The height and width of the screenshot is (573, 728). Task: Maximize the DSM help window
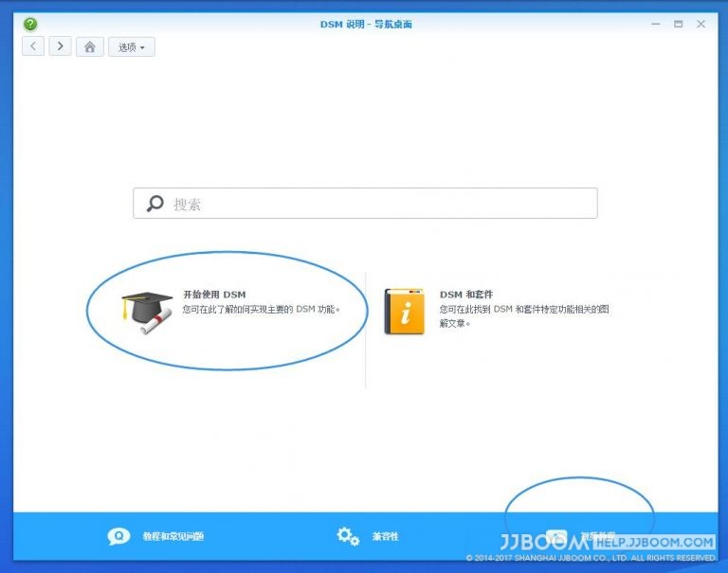[x=679, y=24]
